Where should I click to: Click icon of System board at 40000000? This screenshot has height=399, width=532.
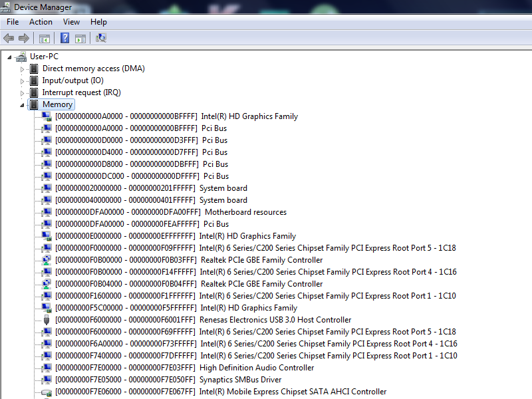pos(47,200)
